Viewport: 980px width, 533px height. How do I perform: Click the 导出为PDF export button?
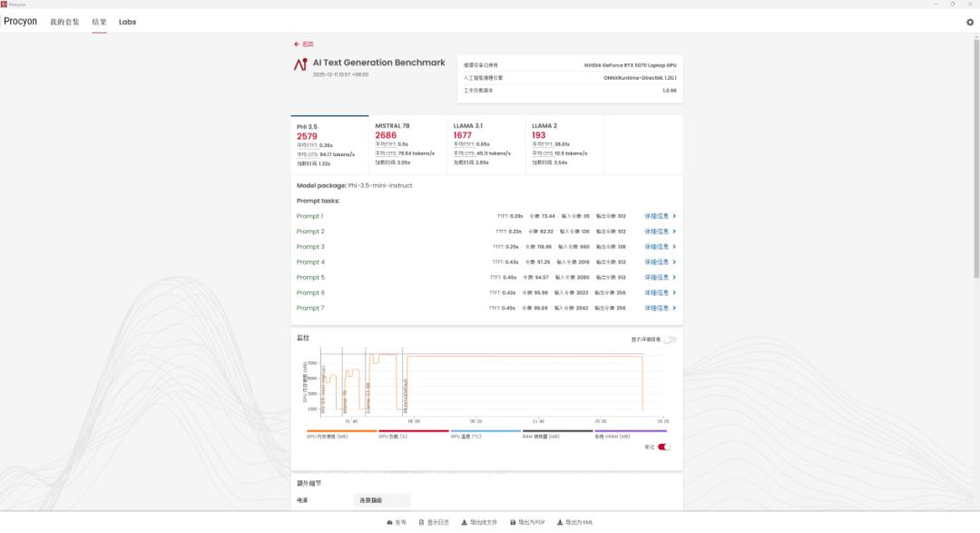pos(527,522)
